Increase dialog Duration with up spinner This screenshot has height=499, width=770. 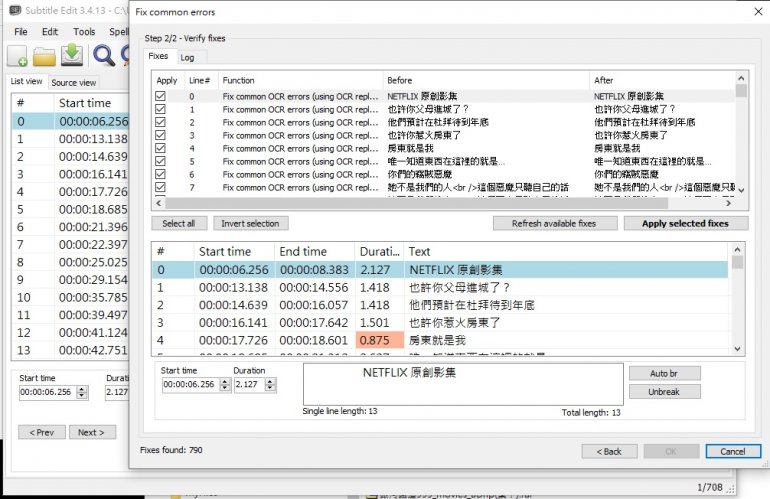[x=270, y=381]
